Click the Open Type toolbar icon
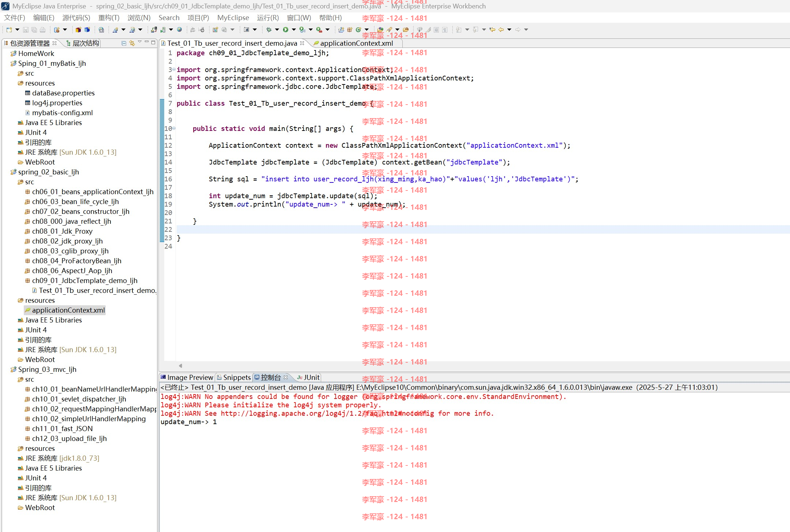 click(x=381, y=30)
